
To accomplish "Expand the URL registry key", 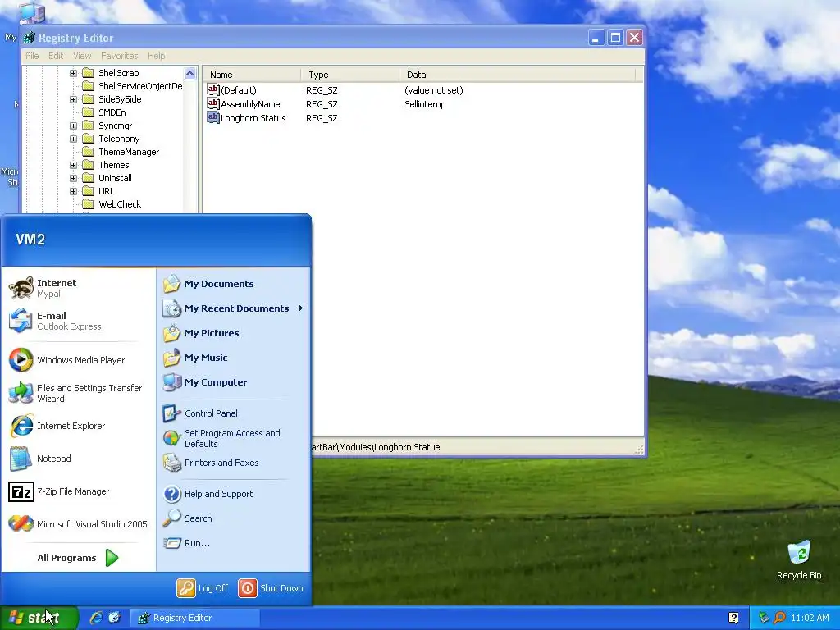I will [x=73, y=191].
